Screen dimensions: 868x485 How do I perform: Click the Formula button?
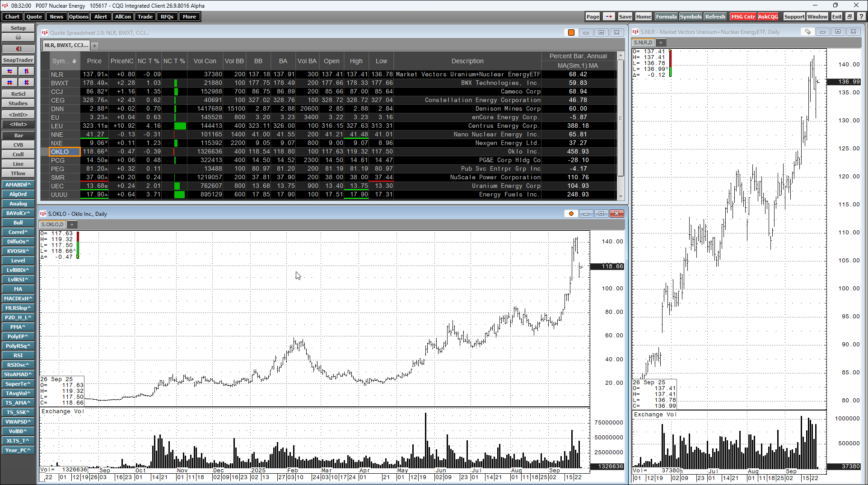coord(666,17)
